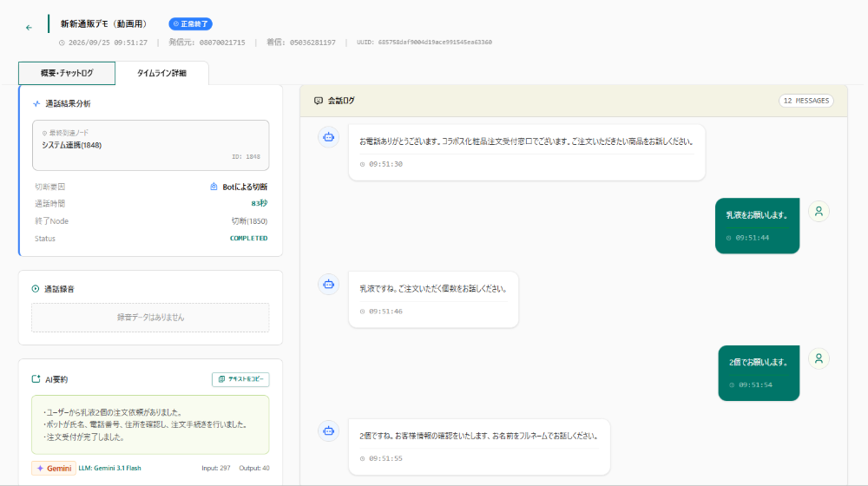
Task: Click the bot avatar beside greeting message
Action: (x=328, y=137)
